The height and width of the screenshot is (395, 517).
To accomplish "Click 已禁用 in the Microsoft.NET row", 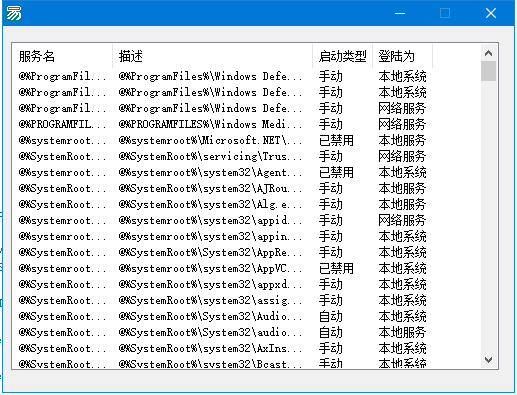I will tap(336, 140).
